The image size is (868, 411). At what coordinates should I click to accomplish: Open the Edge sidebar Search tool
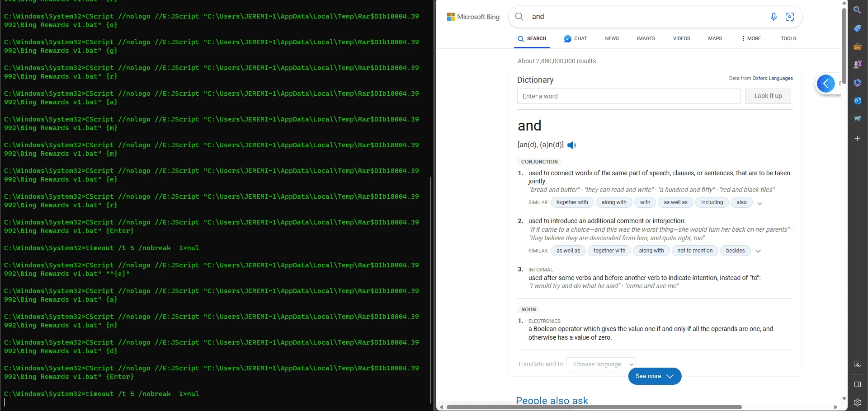pyautogui.click(x=857, y=10)
